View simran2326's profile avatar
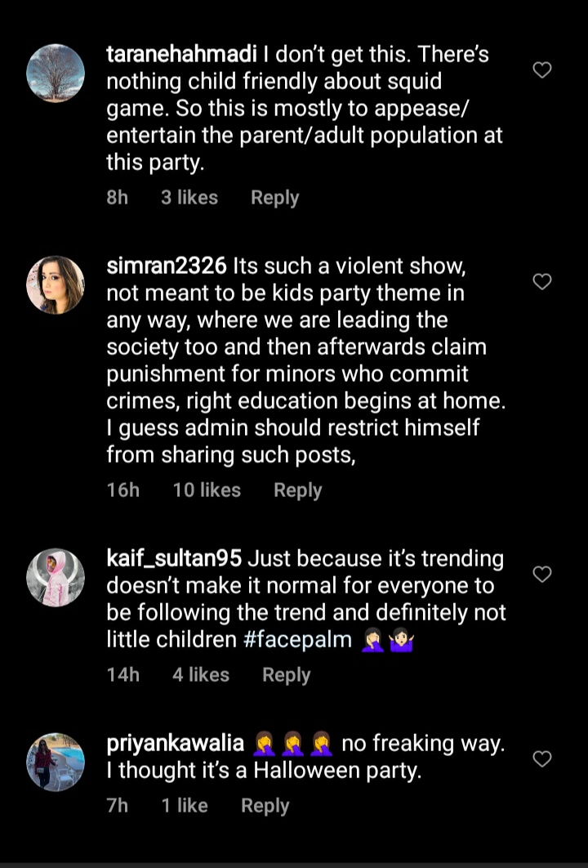Image resolution: width=588 pixels, height=868 pixels. tap(56, 284)
